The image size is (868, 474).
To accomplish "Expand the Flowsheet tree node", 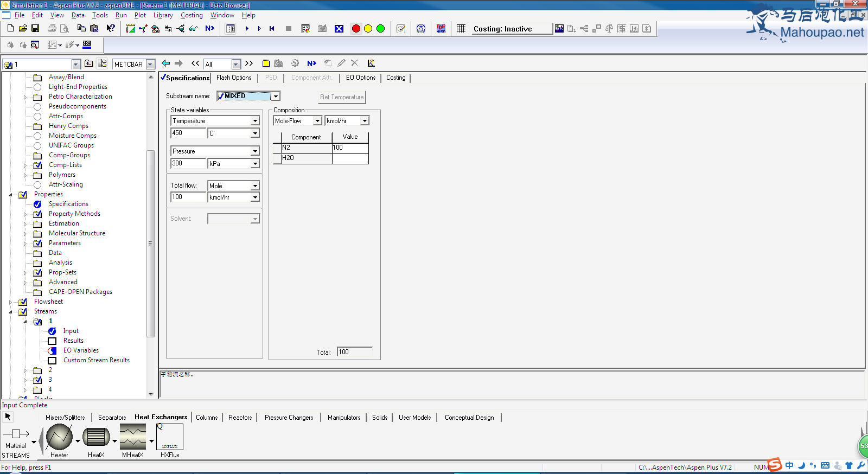I will tap(10, 302).
